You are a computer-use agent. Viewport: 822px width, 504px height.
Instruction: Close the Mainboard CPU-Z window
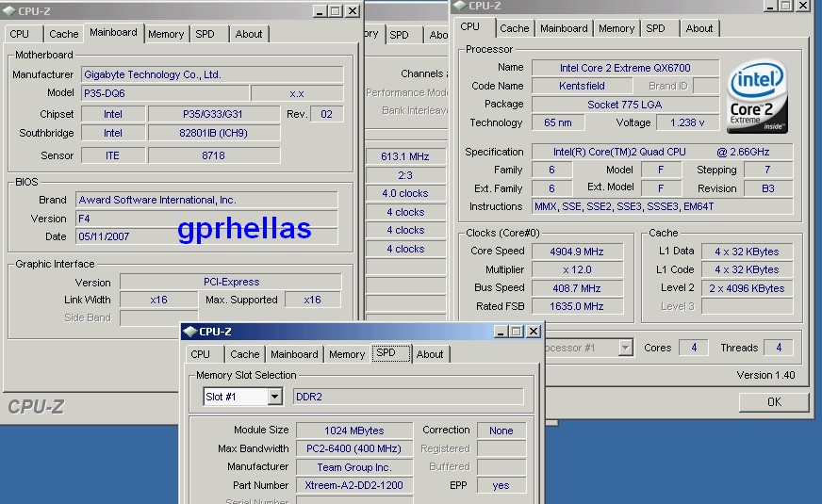353,11
